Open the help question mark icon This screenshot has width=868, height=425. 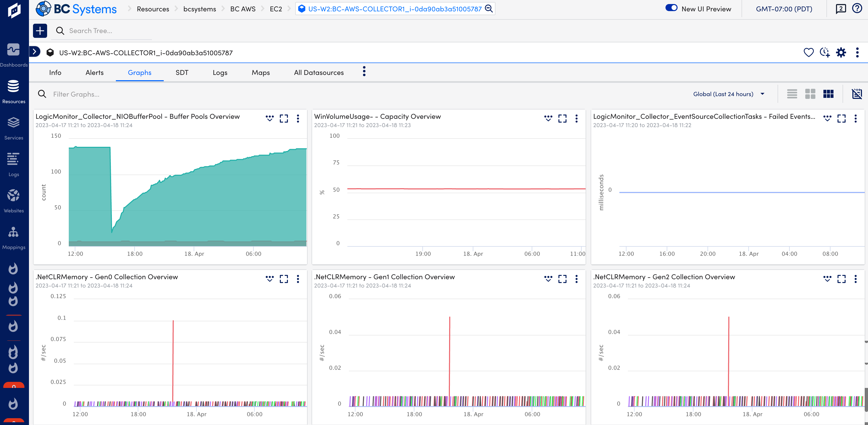857,8
